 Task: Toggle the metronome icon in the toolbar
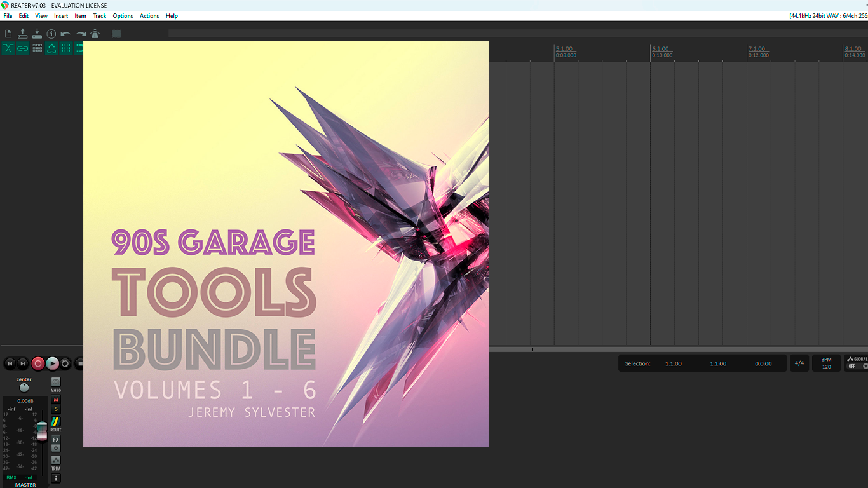point(95,34)
